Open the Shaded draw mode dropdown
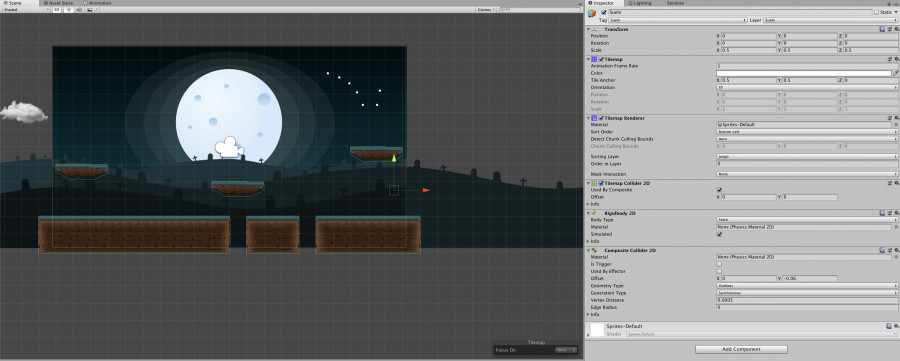900x361 pixels. click(x=25, y=10)
